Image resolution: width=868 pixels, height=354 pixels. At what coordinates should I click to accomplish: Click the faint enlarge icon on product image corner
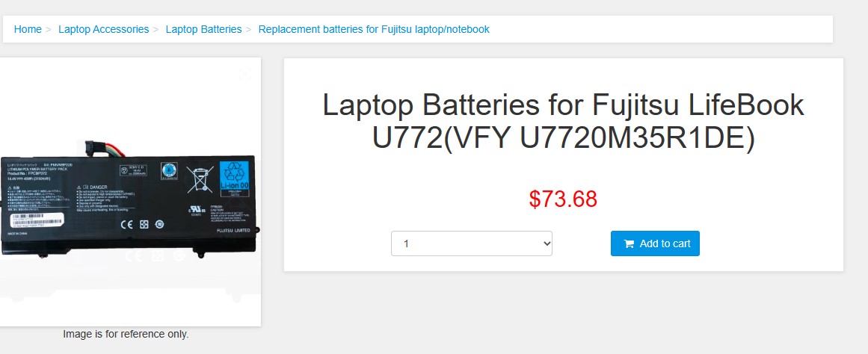pyautogui.click(x=244, y=73)
